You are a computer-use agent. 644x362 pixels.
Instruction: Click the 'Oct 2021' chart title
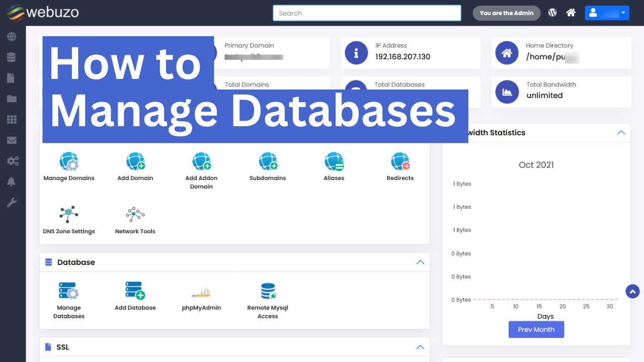pyautogui.click(x=536, y=164)
